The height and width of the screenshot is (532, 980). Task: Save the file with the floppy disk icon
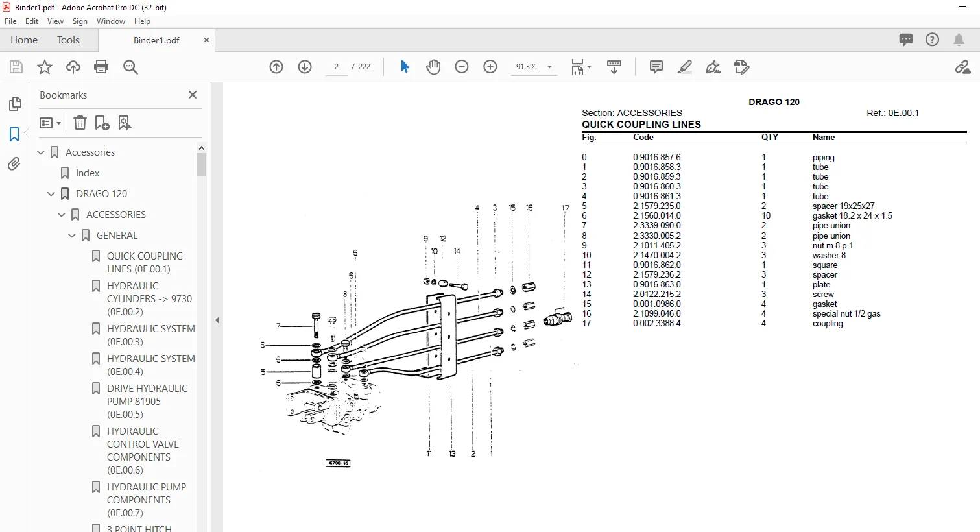tap(16, 67)
